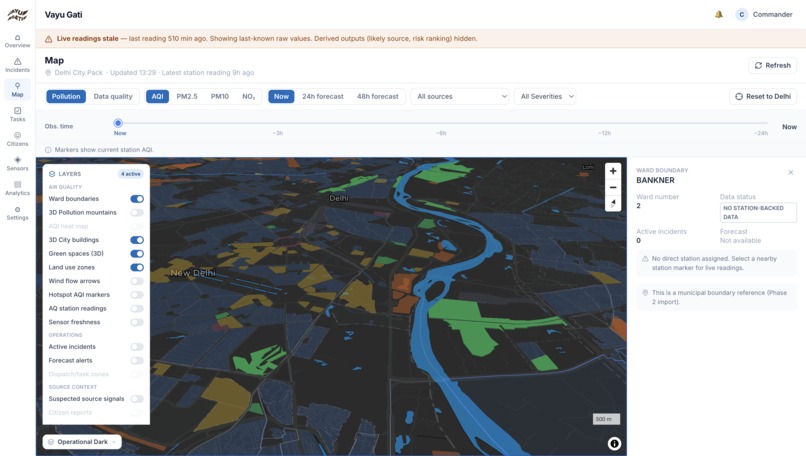
Task: Zoom out on the map
Action: click(x=613, y=188)
